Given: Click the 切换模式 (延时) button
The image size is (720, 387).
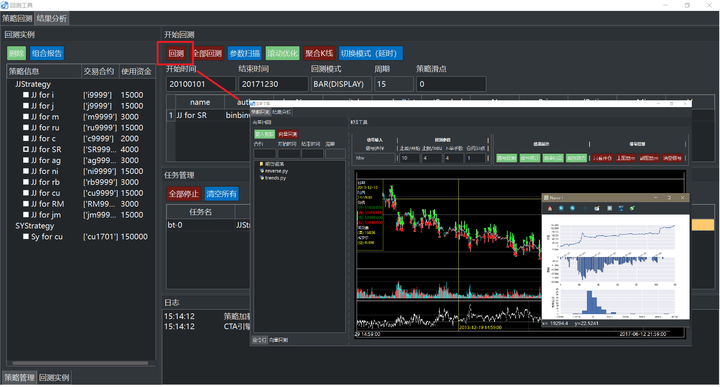Looking at the screenshot, I should (x=371, y=53).
